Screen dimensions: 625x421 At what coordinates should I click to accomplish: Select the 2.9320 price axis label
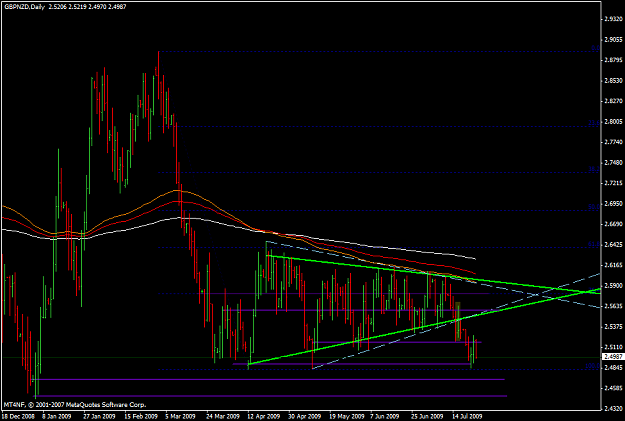(x=613, y=19)
